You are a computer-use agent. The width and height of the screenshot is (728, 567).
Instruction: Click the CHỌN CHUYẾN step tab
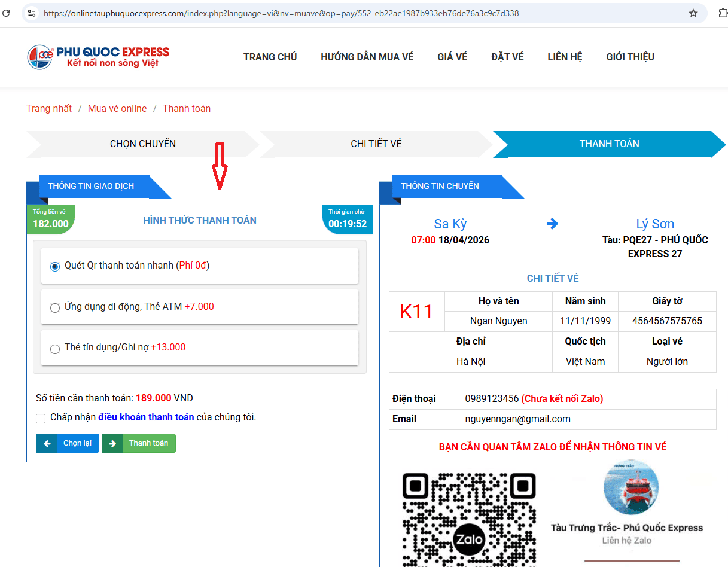click(143, 144)
